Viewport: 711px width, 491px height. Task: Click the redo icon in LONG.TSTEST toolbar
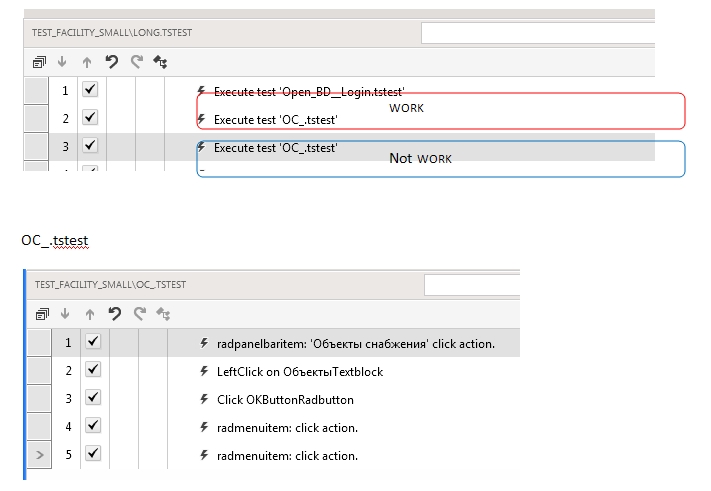137,62
